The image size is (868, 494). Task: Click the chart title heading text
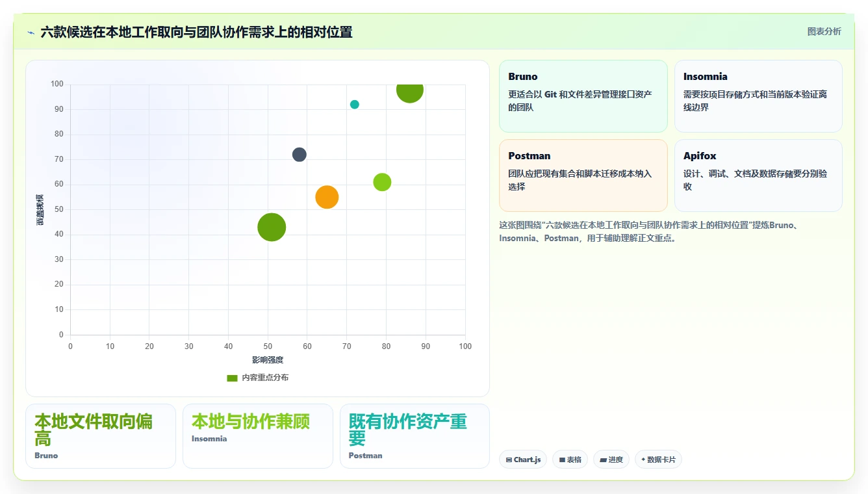coord(196,32)
